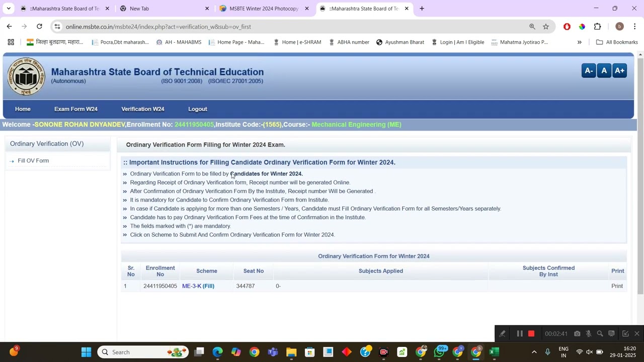Screen dimensions: 644x362
Task: Open the AH - MAHABMS bookmark
Action: click(x=179, y=42)
